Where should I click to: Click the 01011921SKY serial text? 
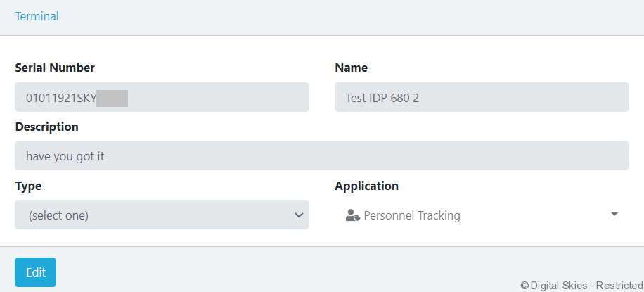click(x=61, y=98)
